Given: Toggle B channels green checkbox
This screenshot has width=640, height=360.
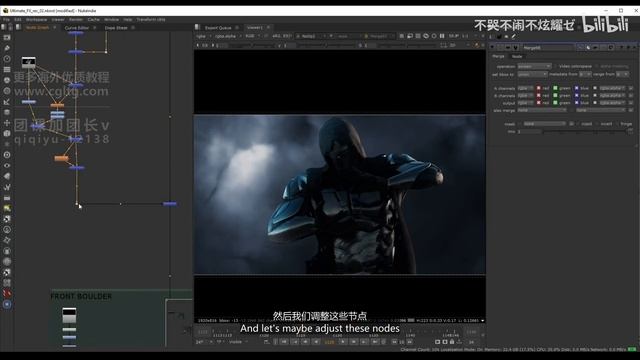Looking at the screenshot, I should tap(555, 96).
